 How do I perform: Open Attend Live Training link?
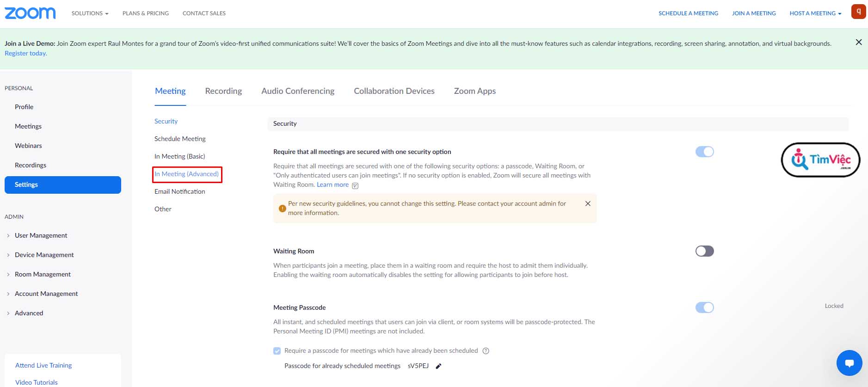pos(43,365)
